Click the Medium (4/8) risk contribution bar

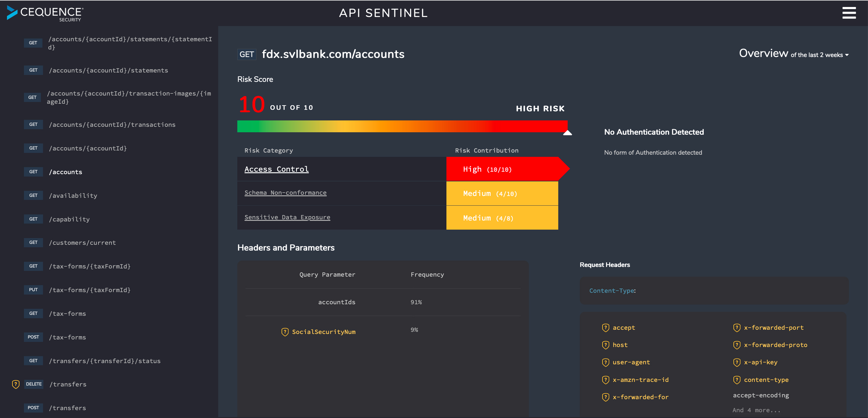502,218
